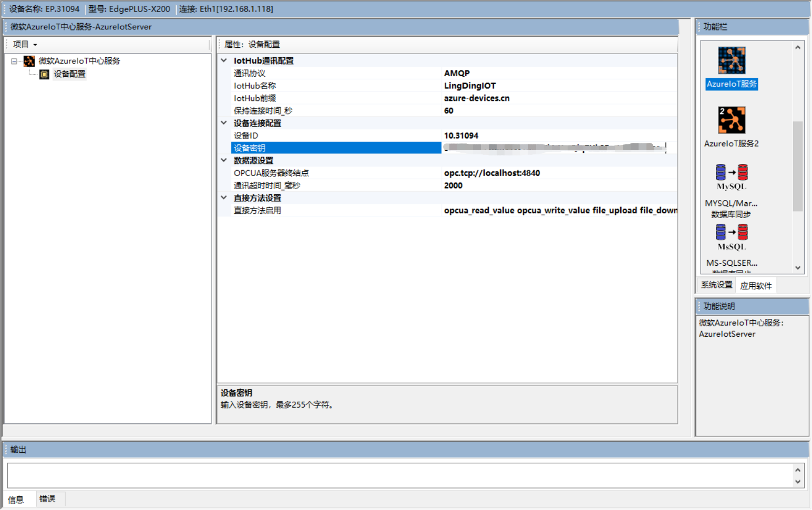Click the OPCUA endpoint opc.tcp://localhost:4840

492,173
